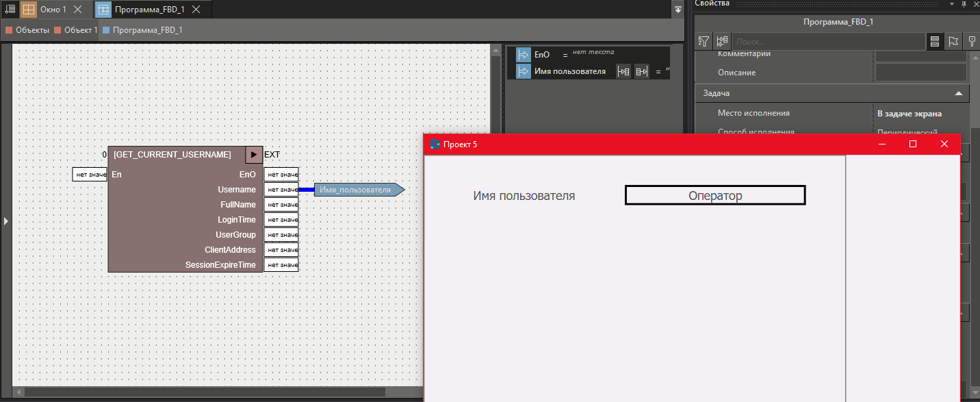Toggle auto-hide pin of Свойства panel

point(963,4)
